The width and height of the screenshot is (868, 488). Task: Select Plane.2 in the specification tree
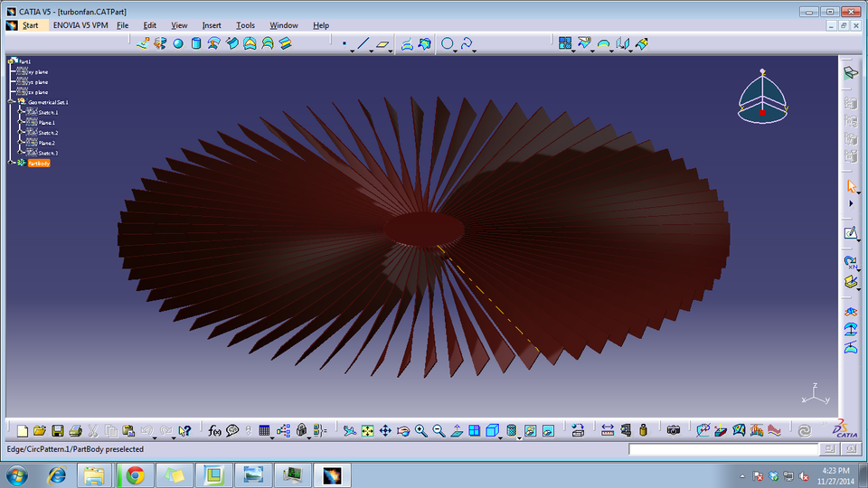coord(46,143)
